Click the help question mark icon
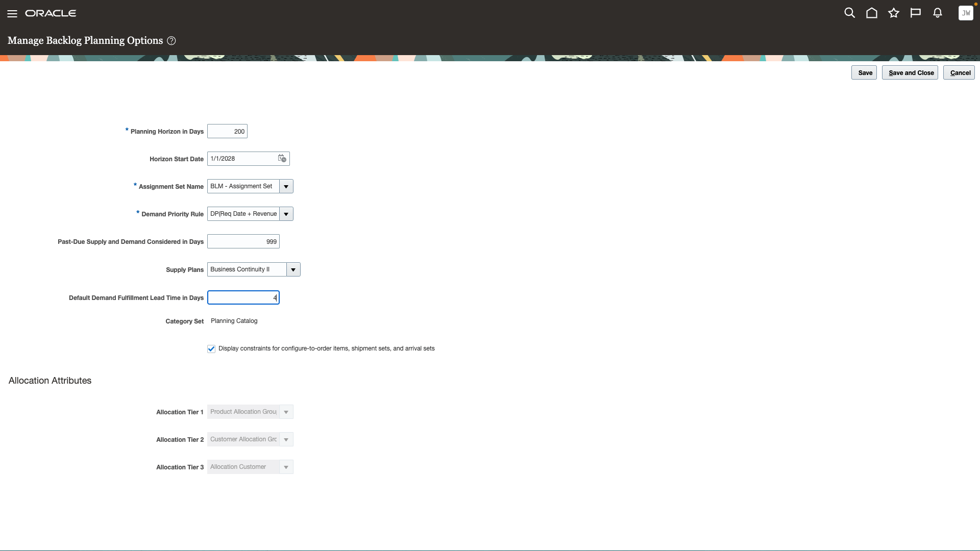The width and height of the screenshot is (980, 551). click(171, 41)
